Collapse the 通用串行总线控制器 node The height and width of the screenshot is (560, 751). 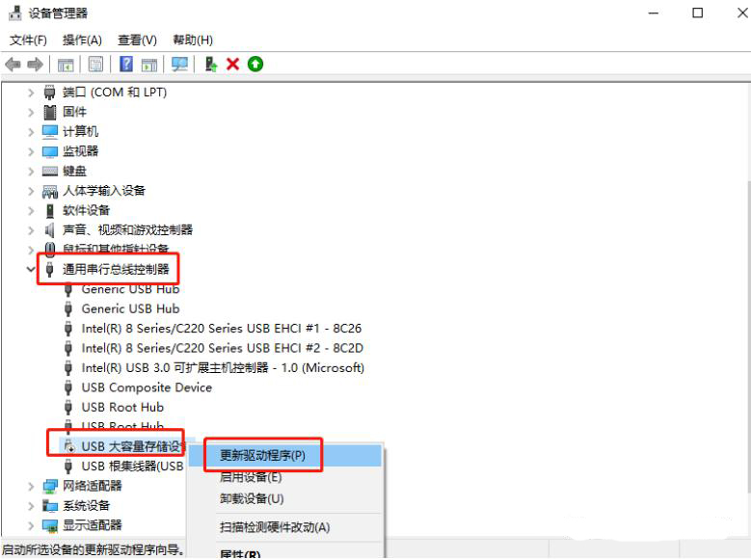coord(31,269)
